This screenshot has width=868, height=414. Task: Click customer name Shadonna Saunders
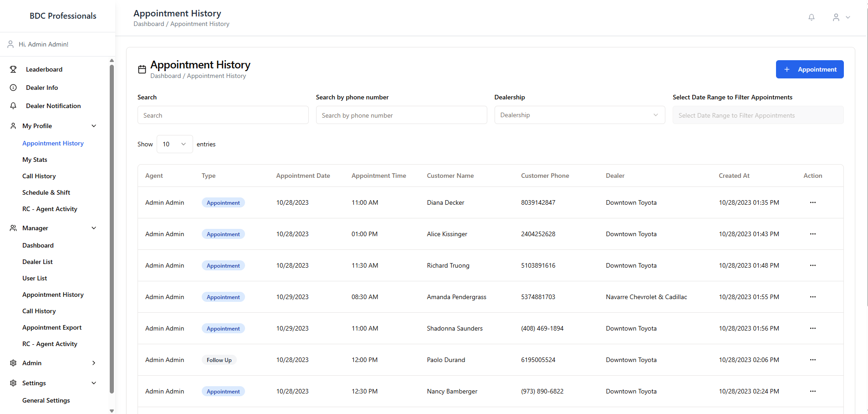[454, 328]
